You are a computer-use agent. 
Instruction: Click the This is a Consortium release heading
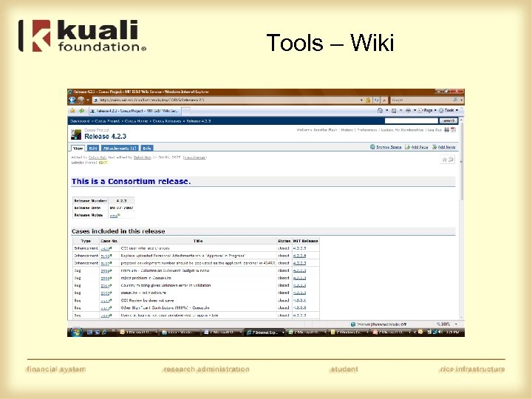click(131, 182)
